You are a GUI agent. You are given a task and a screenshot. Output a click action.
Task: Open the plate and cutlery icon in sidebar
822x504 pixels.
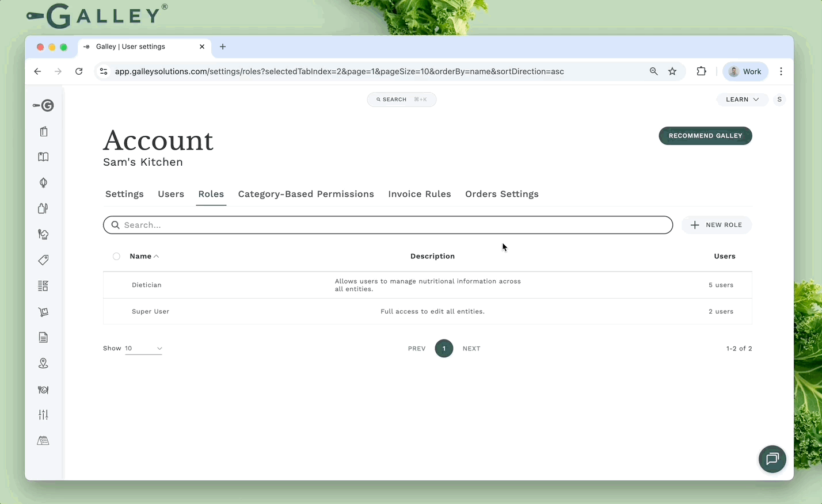43,390
